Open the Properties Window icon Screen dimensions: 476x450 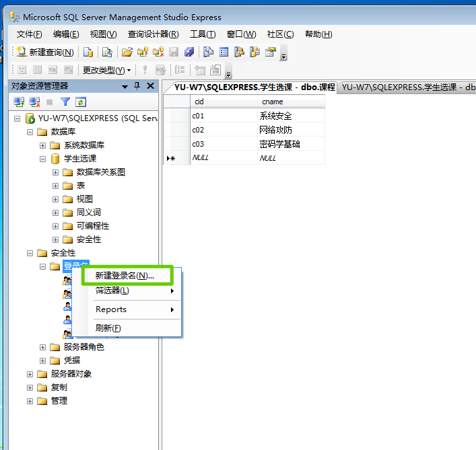271,52
